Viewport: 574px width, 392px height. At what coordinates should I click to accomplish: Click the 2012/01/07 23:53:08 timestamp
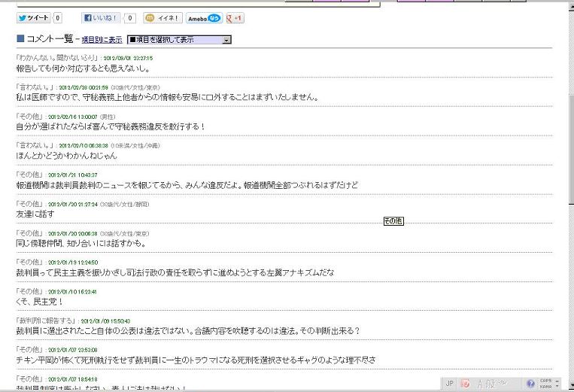click(73, 350)
